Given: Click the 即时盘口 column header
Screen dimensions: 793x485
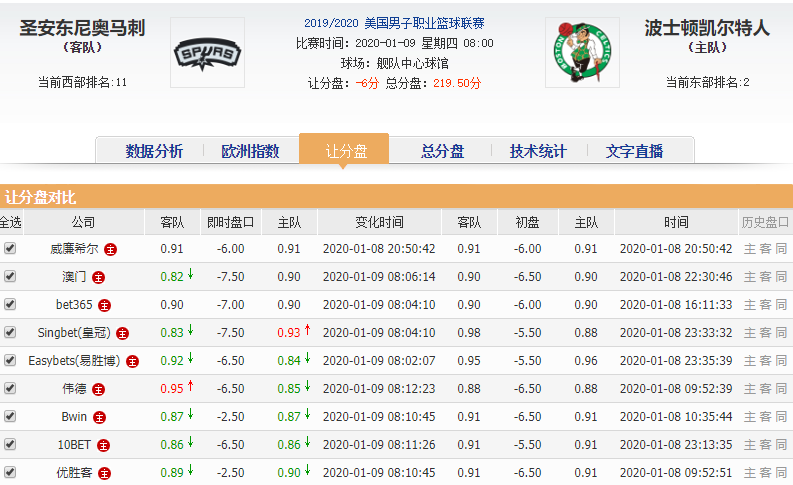Looking at the screenshot, I should [231, 223].
